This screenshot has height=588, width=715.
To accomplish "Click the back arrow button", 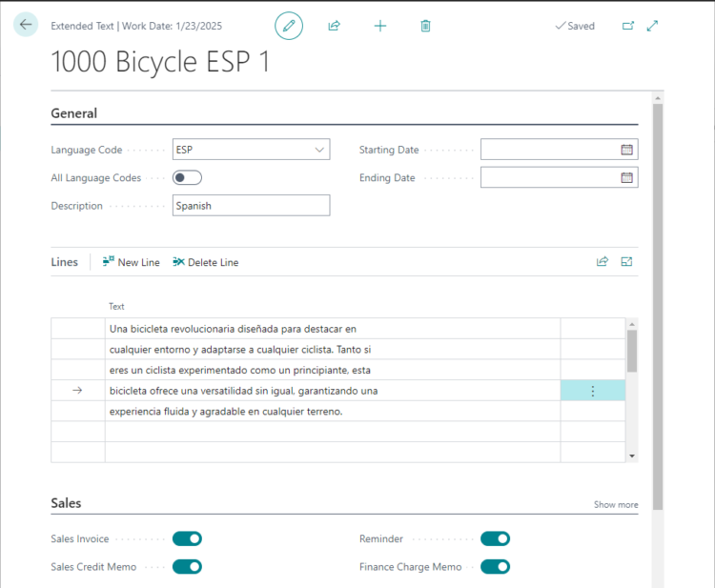I will coord(26,26).
